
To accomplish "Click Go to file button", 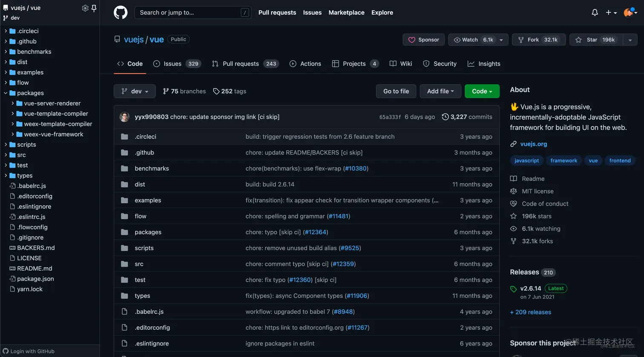I will point(396,91).
